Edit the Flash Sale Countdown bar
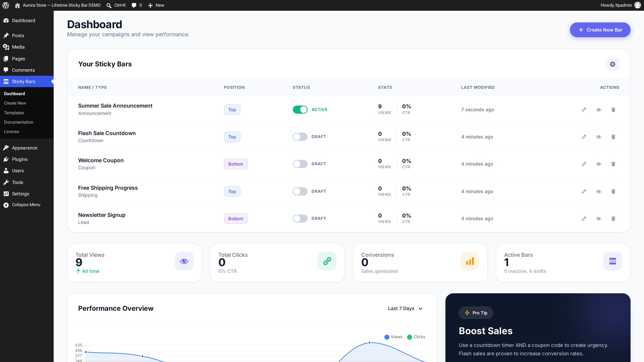Image resolution: width=644 pixels, height=362 pixels. coord(584,137)
